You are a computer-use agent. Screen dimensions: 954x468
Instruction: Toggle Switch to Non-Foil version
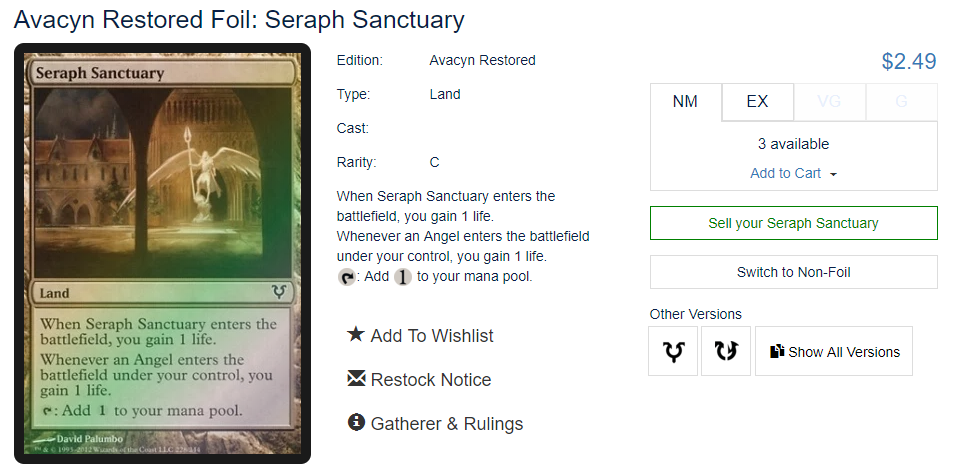click(793, 272)
